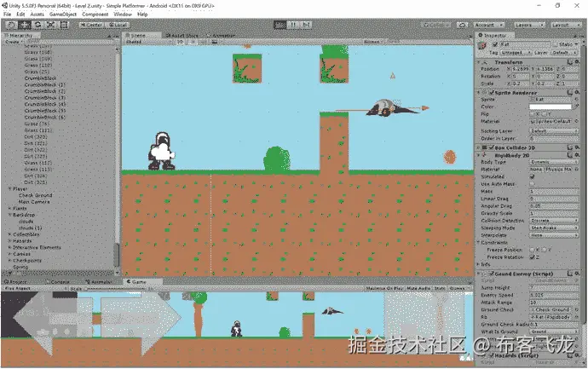This screenshot has width=588, height=369.
Task: Open the Collision Detection dropdown
Action: [x=554, y=221]
